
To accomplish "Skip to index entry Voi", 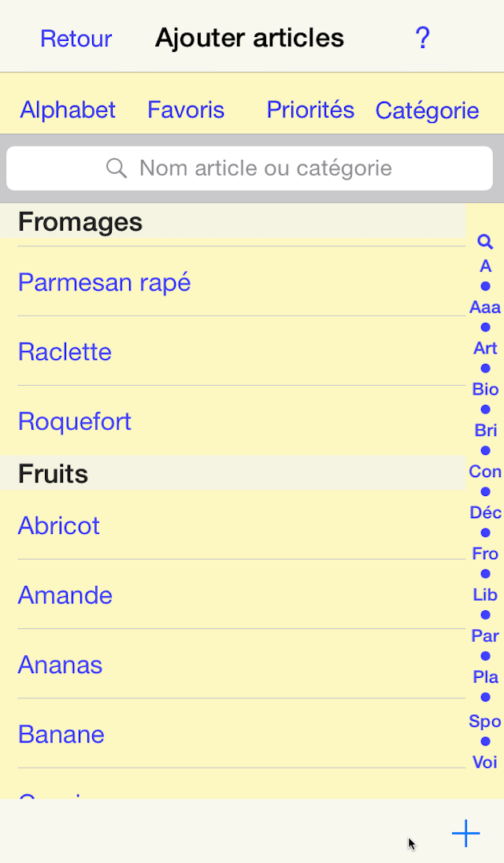I will tap(485, 761).
